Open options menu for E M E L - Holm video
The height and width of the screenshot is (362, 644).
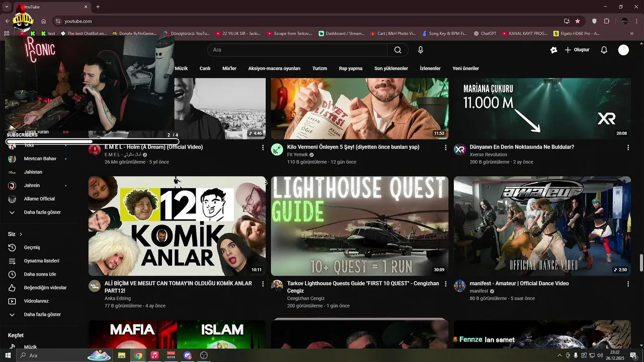coord(263,147)
